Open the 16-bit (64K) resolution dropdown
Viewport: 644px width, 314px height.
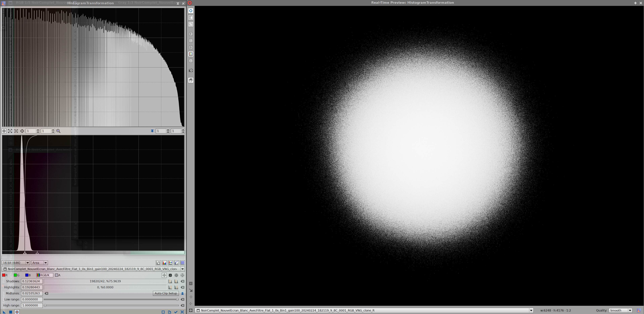point(16,263)
